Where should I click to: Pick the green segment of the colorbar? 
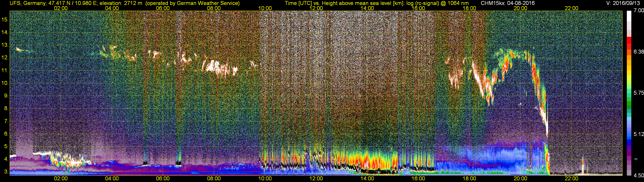click(629, 103)
